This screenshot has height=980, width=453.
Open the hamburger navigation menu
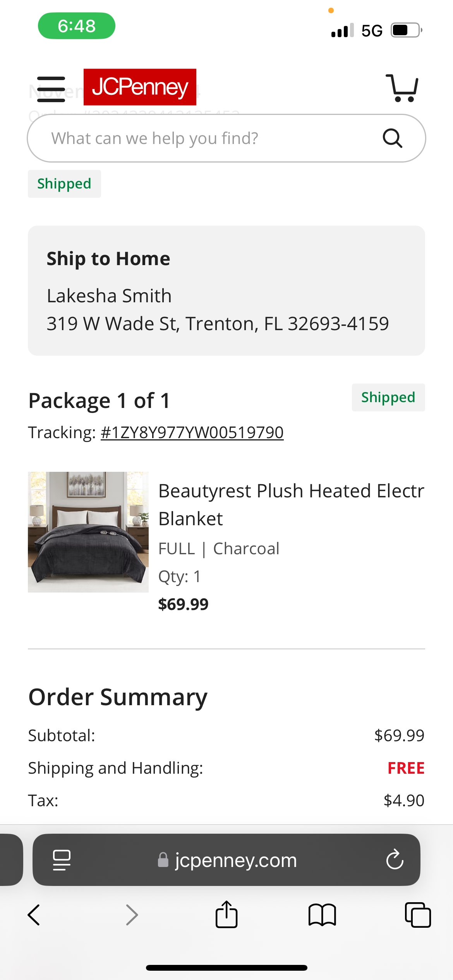(x=51, y=89)
